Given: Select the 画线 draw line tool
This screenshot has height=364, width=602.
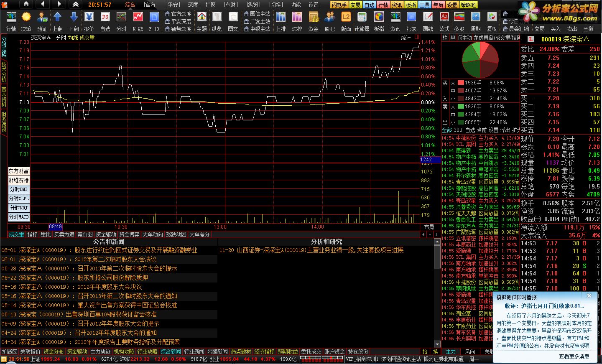Looking at the screenshot, I should [428, 21].
